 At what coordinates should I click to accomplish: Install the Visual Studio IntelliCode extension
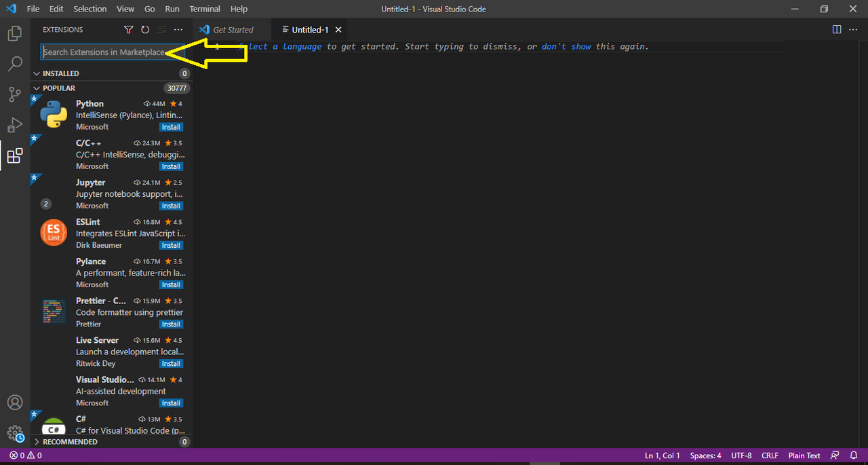[x=171, y=403]
